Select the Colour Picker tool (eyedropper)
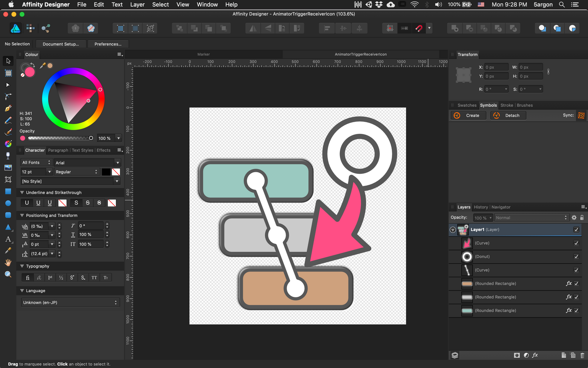The image size is (588, 368). click(8, 251)
